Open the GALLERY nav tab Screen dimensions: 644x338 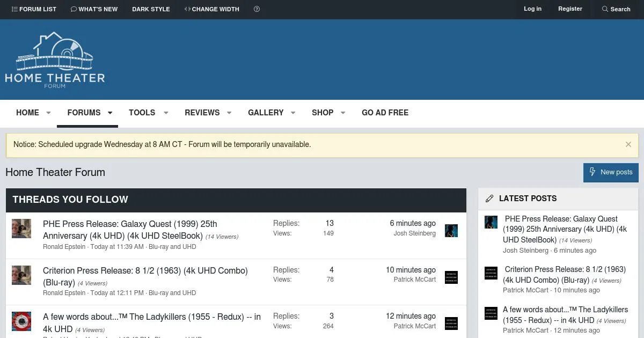pyautogui.click(x=266, y=113)
